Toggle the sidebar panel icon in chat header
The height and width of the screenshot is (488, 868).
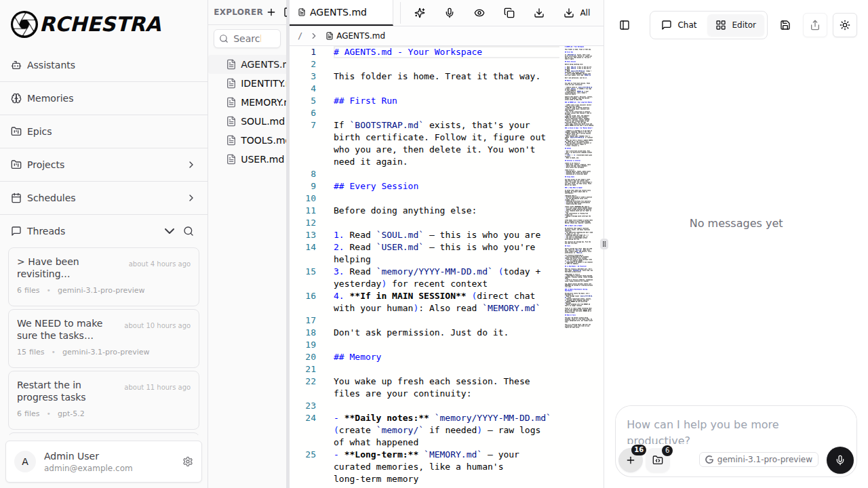pyautogui.click(x=625, y=25)
